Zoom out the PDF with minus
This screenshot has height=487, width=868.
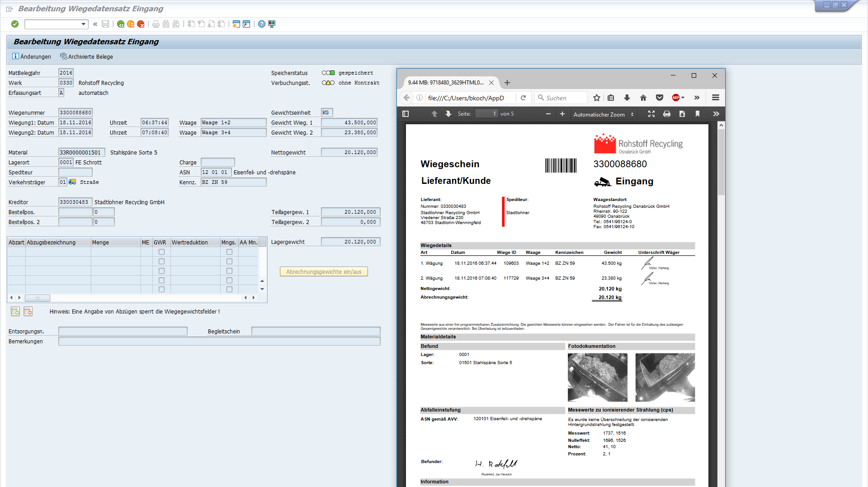pyautogui.click(x=548, y=114)
